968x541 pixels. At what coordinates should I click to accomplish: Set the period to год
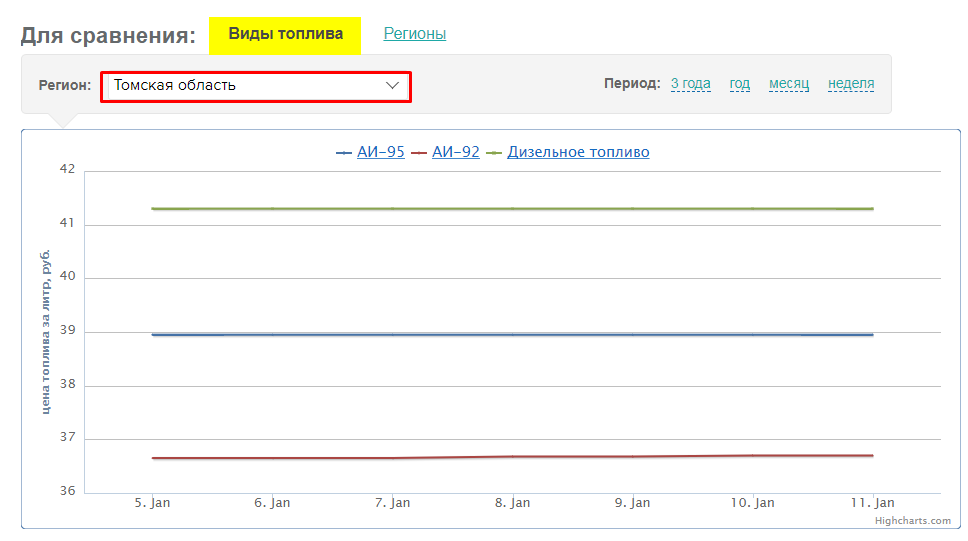739,84
